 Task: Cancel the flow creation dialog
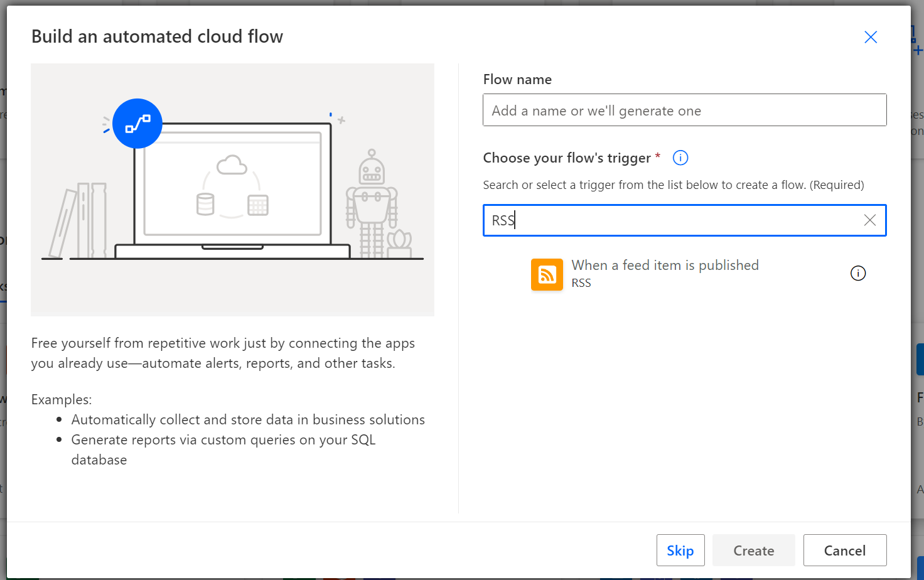tap(844, 550)
